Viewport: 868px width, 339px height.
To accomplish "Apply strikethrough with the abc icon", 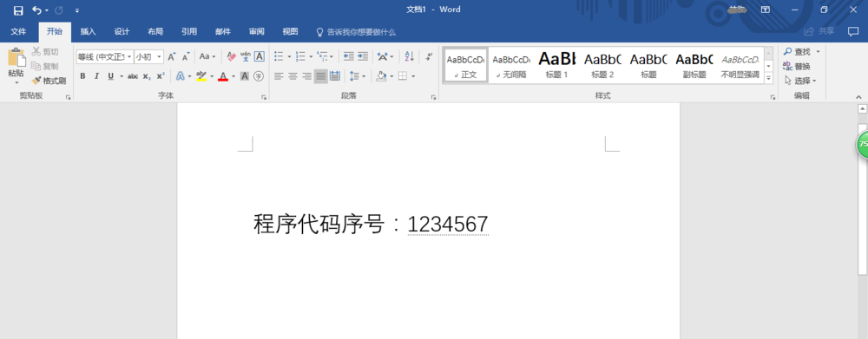I will (133, 75).
